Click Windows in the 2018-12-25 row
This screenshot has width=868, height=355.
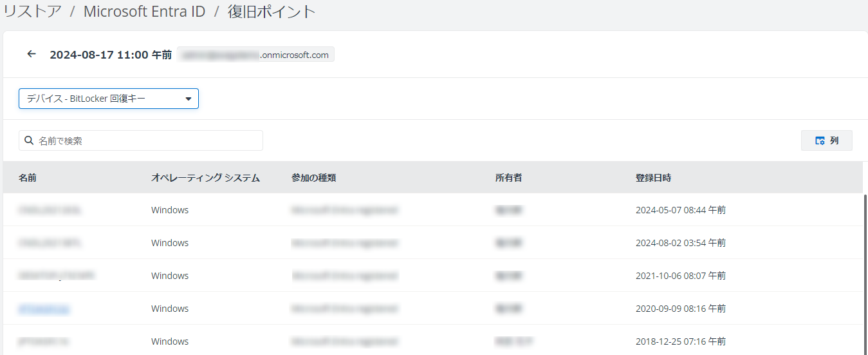tap(170, 341)
